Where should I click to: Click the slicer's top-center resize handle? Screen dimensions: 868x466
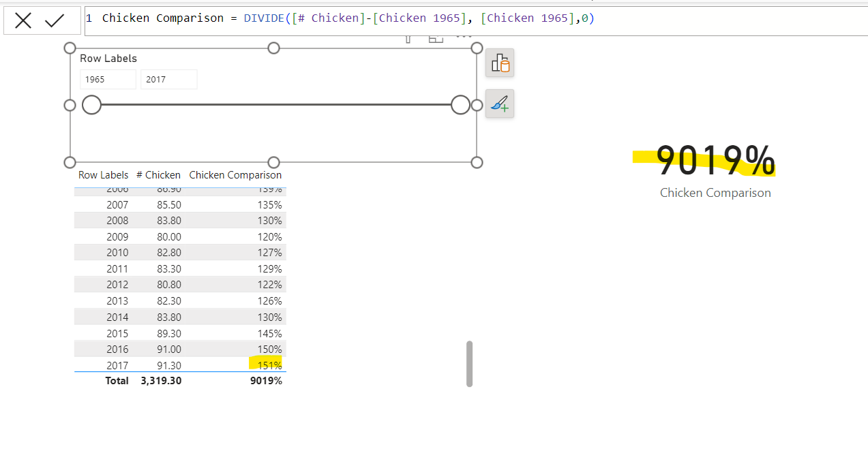(x=273, y=48)
